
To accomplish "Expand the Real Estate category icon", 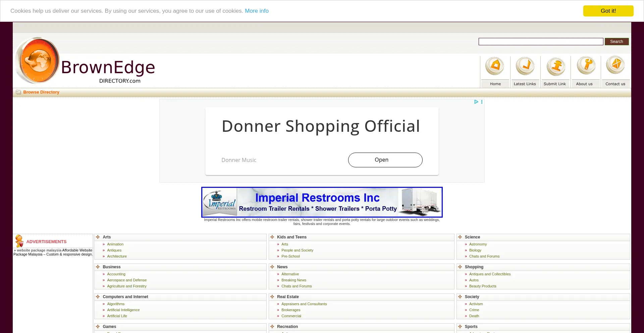I will coord(272,297).
